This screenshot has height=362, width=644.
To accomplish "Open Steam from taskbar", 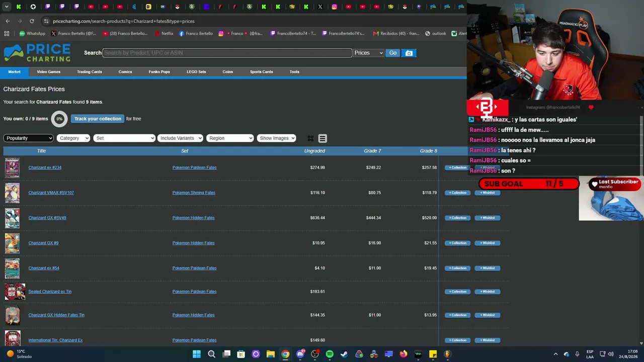I will (x=344, y=354).
